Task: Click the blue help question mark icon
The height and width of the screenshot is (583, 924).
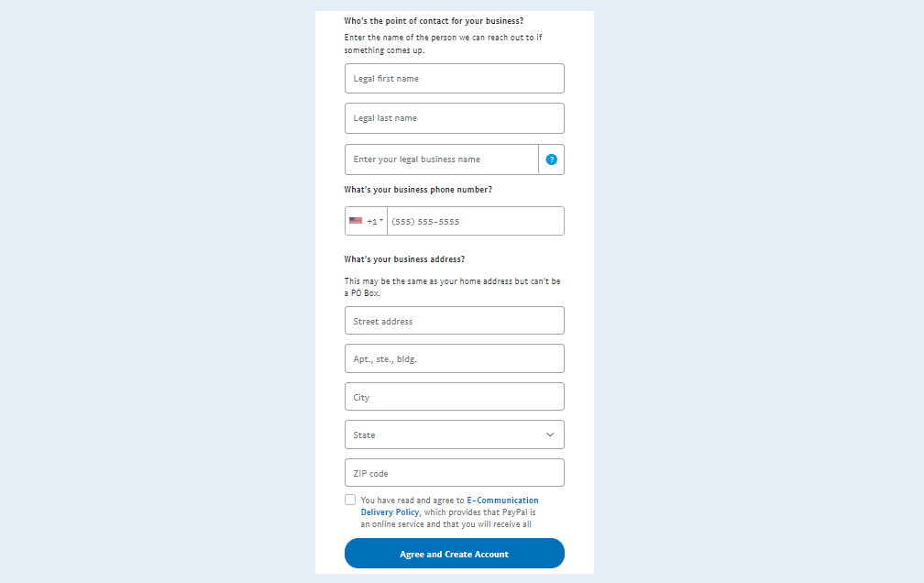Action: pyautogui.click(x=551, y=159)
